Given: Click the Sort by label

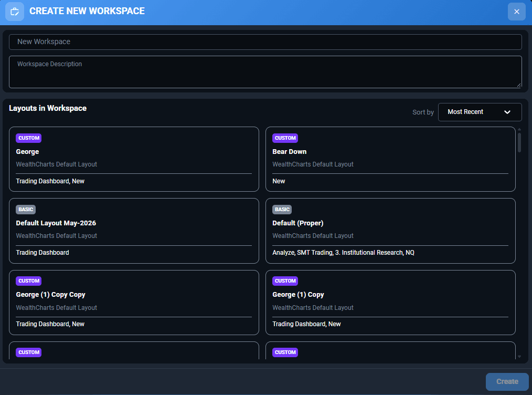Looking at the screenshot, I should pyautogui.click(x=423, y=112).
